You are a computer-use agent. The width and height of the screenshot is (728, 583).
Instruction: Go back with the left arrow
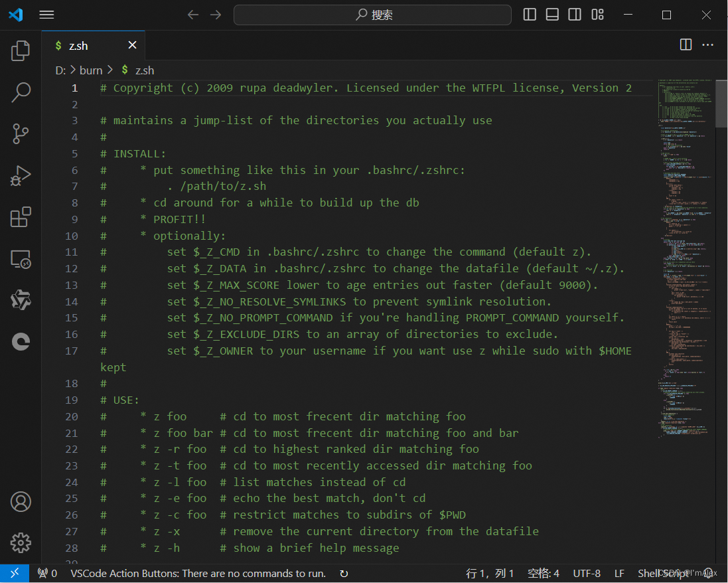[193, 15]
